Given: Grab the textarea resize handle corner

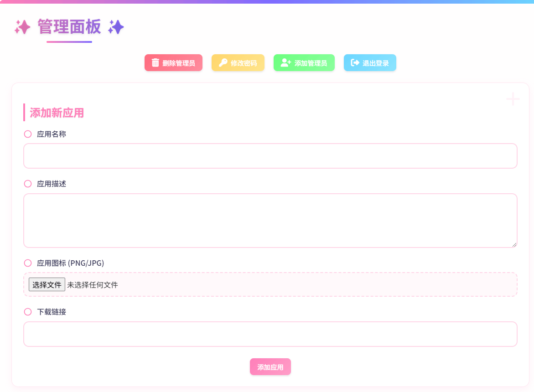Looking at the screenshot, I should (x=514, y=245).
